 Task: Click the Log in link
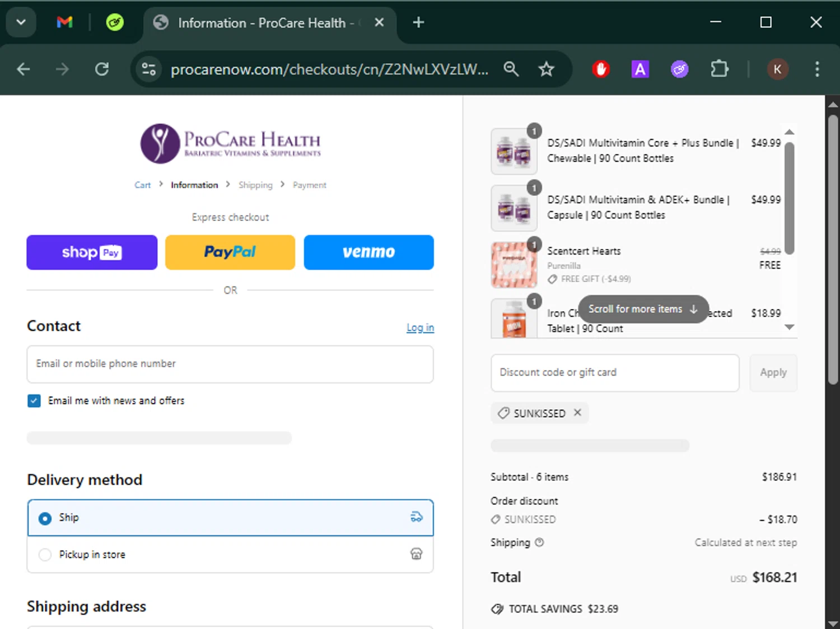(420, 328)
